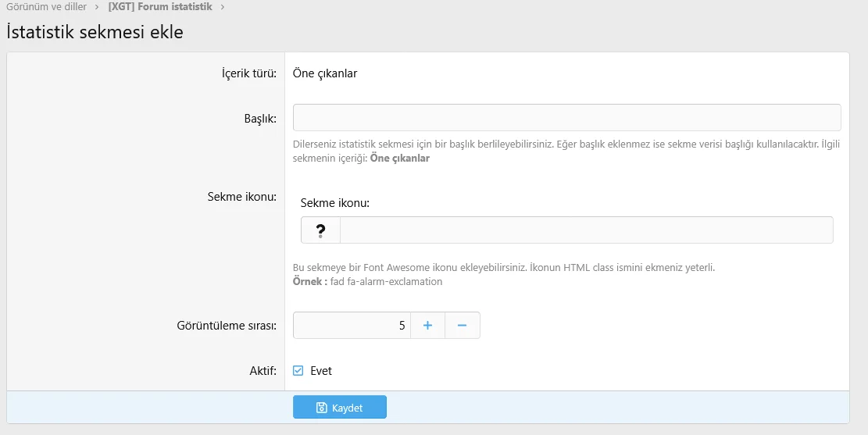The image size is (868, 435).
Task: Focus the Başlık text field
Action: tap(566, 117)
